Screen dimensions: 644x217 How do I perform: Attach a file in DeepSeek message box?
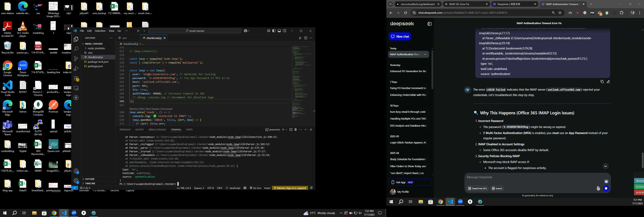598,188
